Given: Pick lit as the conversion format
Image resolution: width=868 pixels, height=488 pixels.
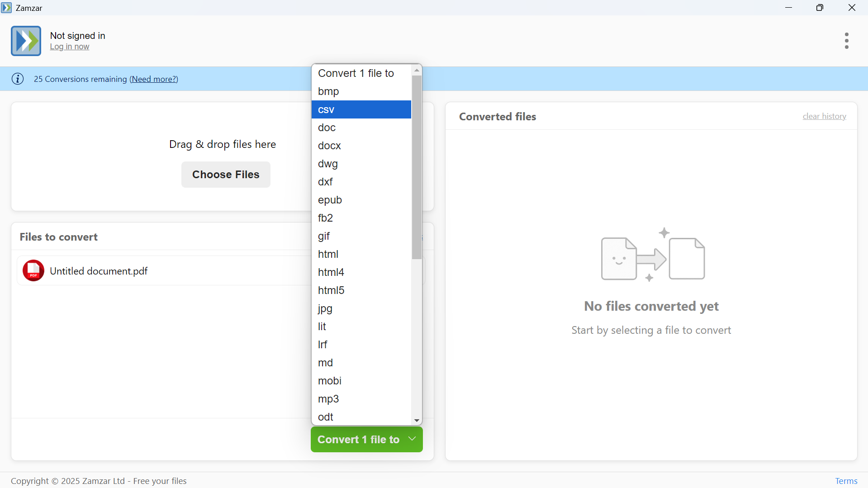Looking at the screenshot, I should pyautogui.click(x=361, y=327).
